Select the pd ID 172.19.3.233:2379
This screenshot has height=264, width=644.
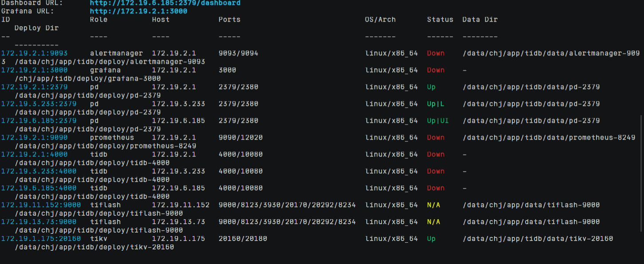point(39,104)
